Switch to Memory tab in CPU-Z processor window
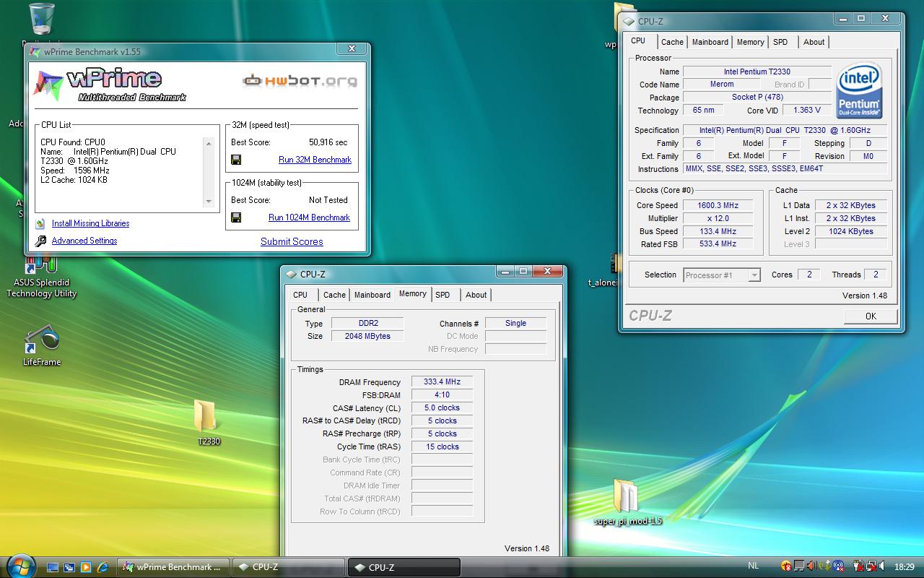 (x=751, y=42)
